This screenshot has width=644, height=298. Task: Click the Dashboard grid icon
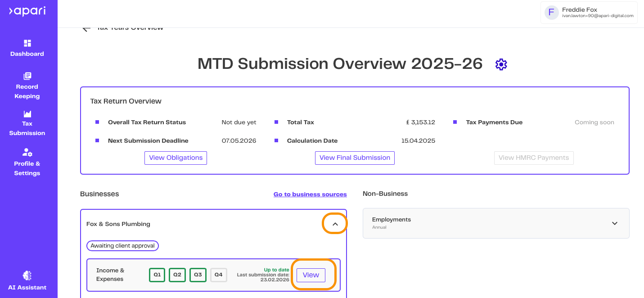tap(27, 43)
